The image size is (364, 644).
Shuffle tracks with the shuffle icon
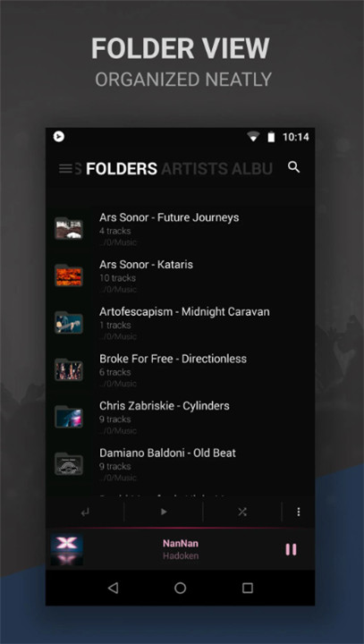coord(242,512)
